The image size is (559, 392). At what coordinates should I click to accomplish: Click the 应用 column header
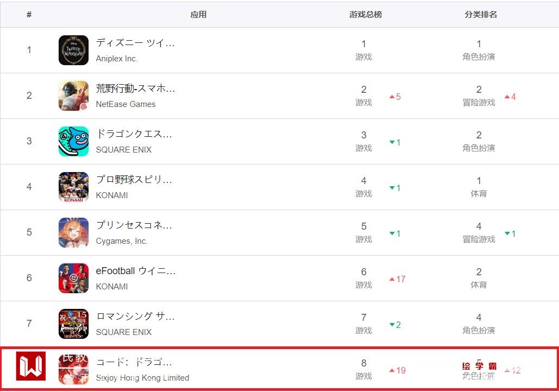coord(198,15)
